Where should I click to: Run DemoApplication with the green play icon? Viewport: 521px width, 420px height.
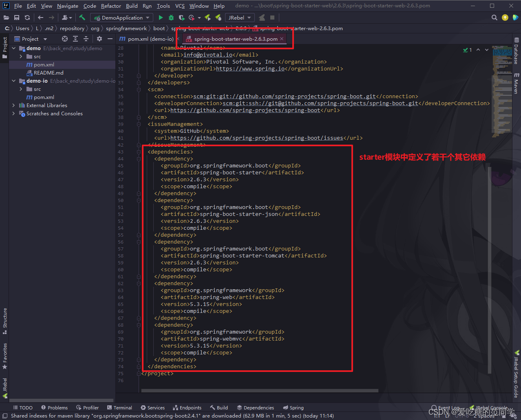click(161, 18)
